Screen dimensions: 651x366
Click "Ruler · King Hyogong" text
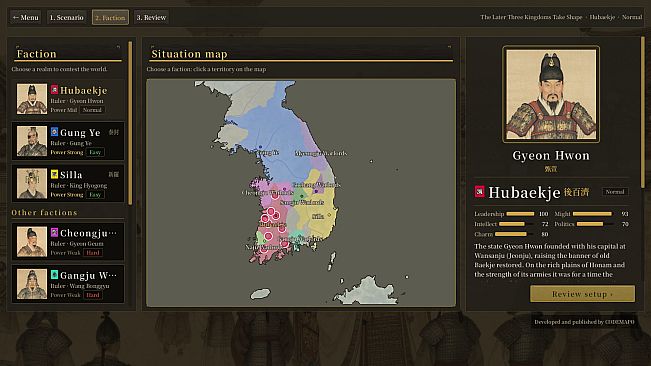tap(79, 185)
